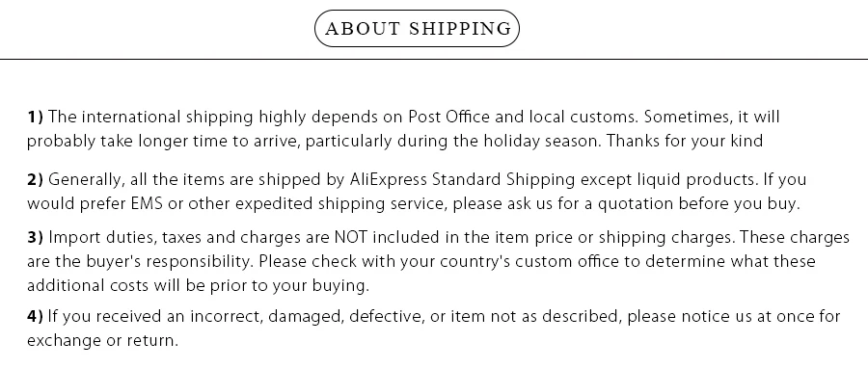Click the phrase 'holiday season' in item one
The image size is (868, 369).
tap(541, 142)
